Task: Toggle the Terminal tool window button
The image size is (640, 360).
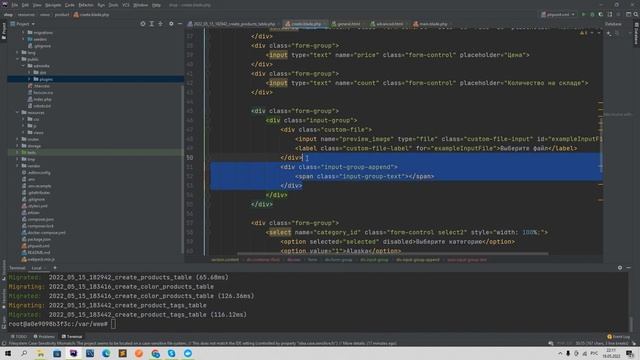Action: (x=72, y=337)
